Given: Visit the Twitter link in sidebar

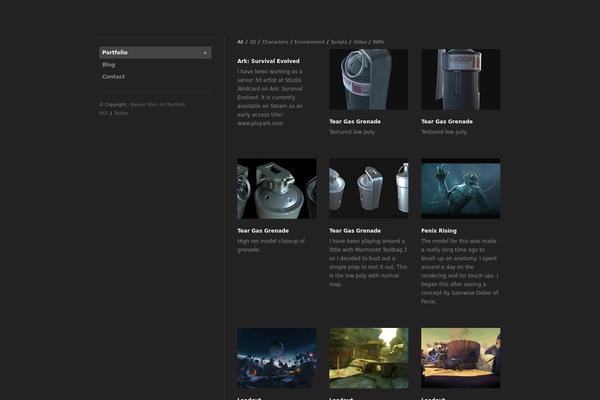Looking at the screenshot, I should pyautogui.click(x=121, y=113).
